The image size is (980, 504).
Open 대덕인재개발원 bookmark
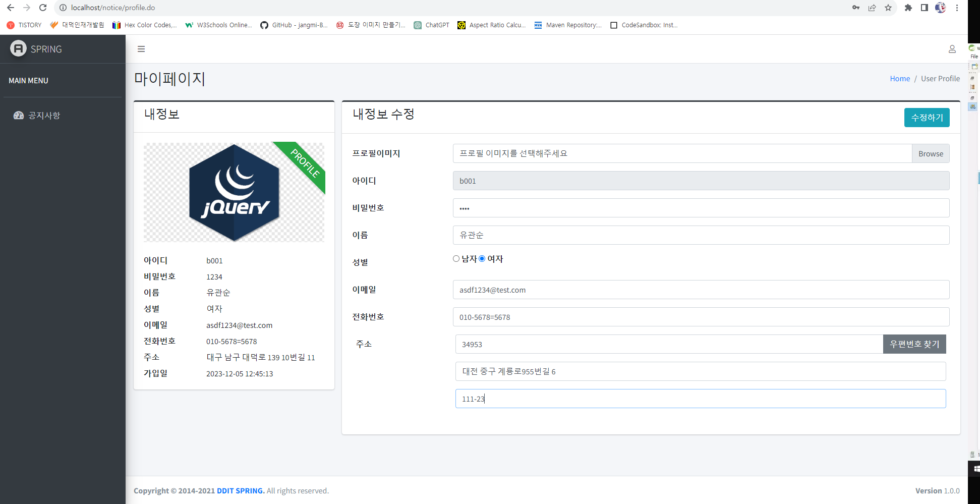coord(77,25)
